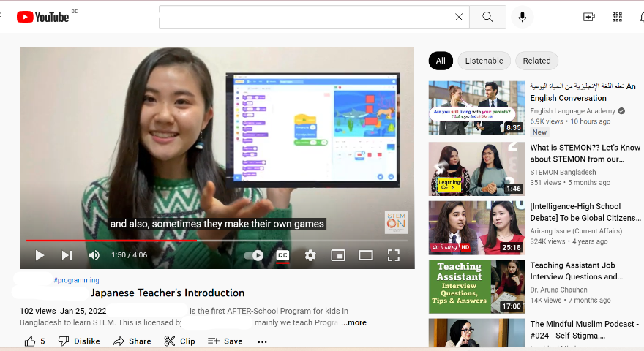Open the #programming hashtag link

coord(76,280)
